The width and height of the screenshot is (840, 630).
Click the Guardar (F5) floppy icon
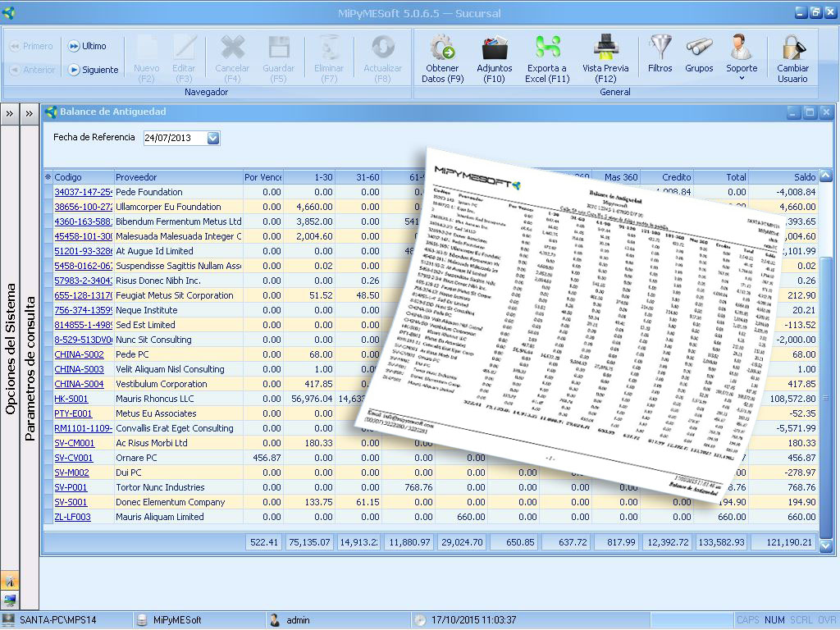click(279, 48)
